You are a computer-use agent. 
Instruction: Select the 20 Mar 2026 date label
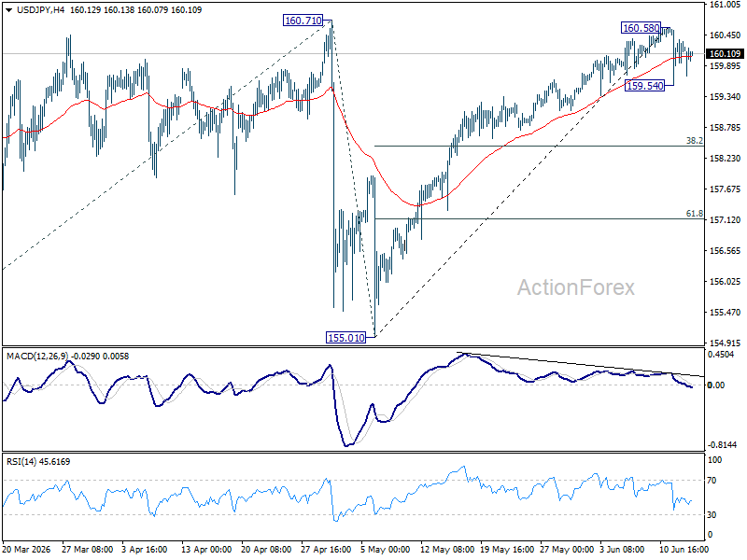[x=27, y=549]
